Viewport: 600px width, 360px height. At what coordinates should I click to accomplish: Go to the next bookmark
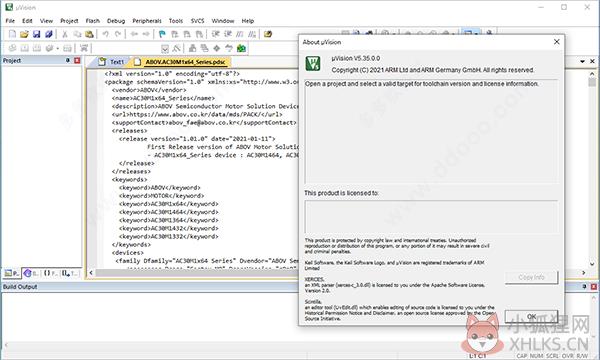(187, 34)
